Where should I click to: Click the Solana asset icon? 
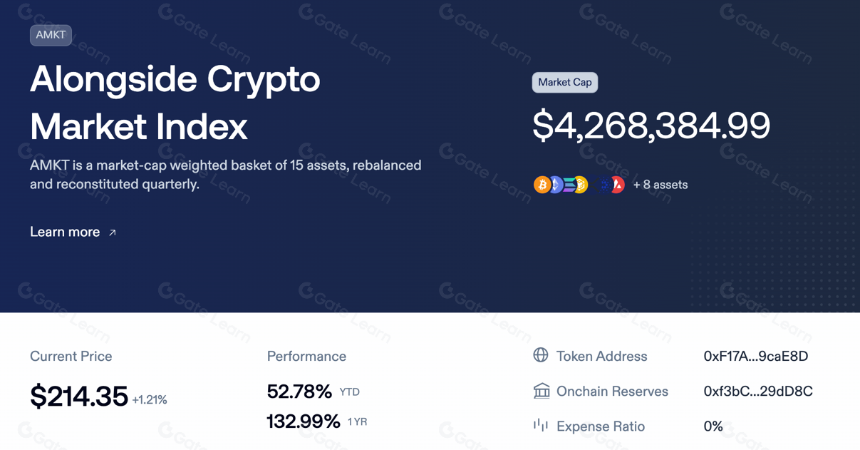coord(569,184)
